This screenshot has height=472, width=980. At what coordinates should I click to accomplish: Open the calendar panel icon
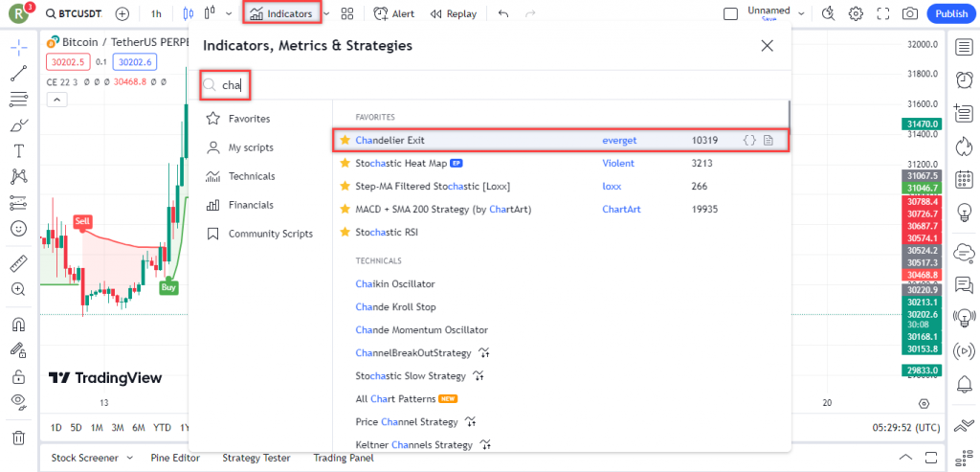965,180
